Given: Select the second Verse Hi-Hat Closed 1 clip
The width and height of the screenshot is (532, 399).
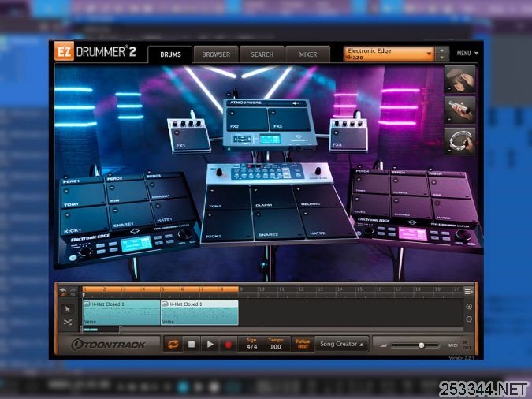Looking at the screenshot, I should (x=199, y=313).
